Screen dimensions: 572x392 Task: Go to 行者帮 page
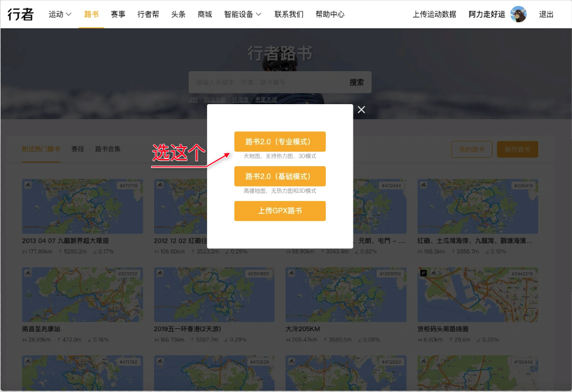click(148, 14)
